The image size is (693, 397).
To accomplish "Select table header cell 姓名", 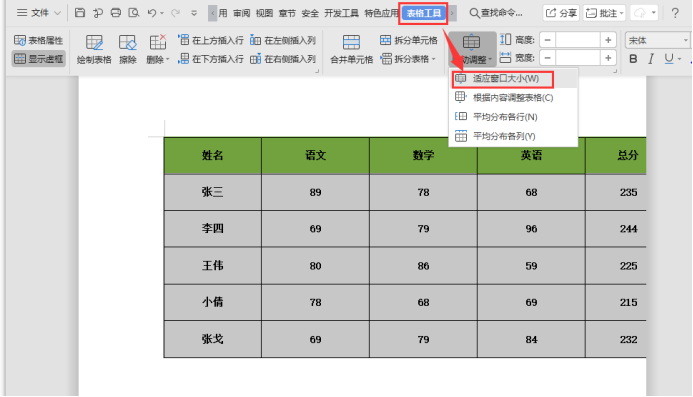I will click(213, 155).
